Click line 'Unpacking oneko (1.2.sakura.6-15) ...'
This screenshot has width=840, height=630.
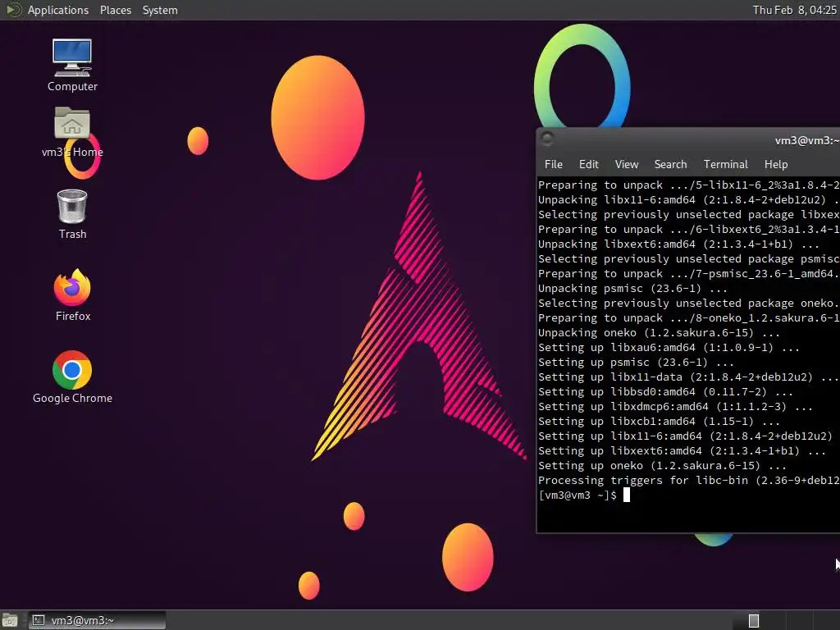659,333
